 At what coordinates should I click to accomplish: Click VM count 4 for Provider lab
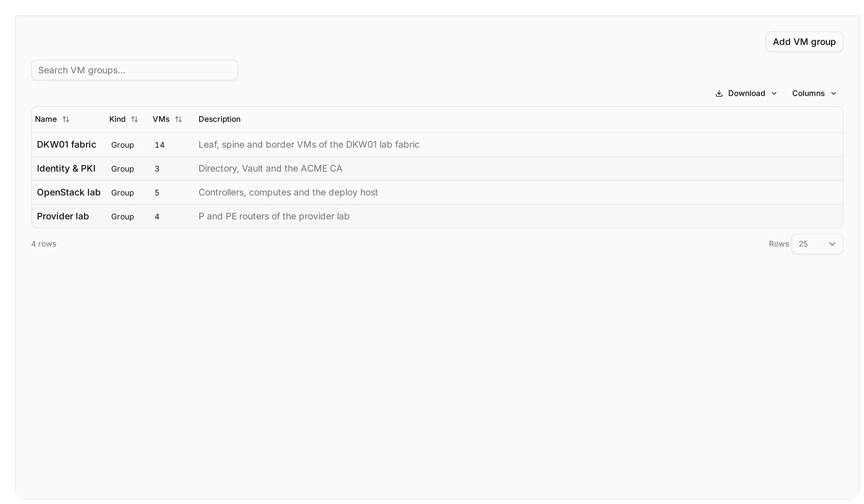(157, 217)
